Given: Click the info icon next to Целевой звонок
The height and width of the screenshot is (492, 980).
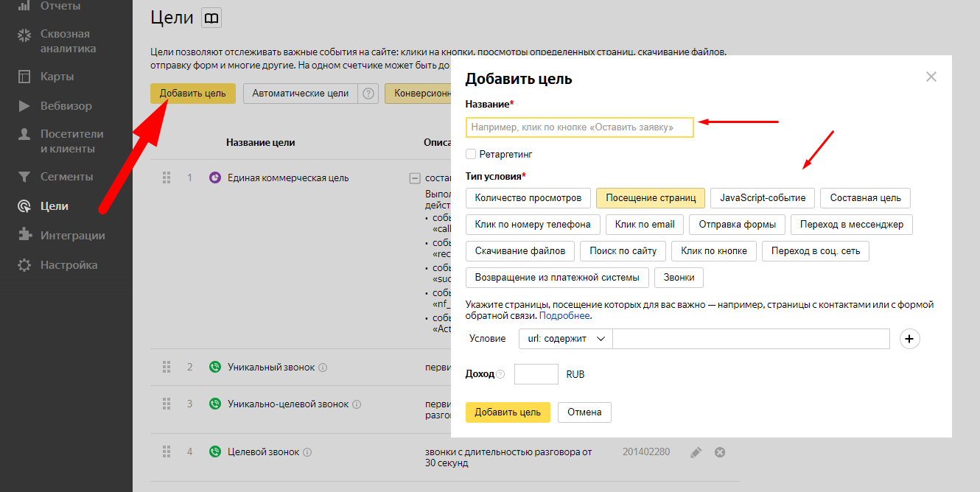Looking at the screenshot, I should coord(307,452).
